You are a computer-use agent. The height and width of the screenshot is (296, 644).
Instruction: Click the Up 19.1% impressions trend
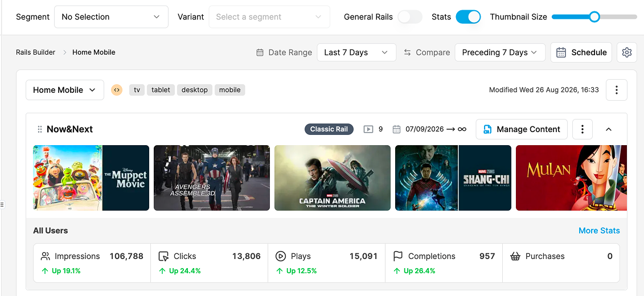61,271
